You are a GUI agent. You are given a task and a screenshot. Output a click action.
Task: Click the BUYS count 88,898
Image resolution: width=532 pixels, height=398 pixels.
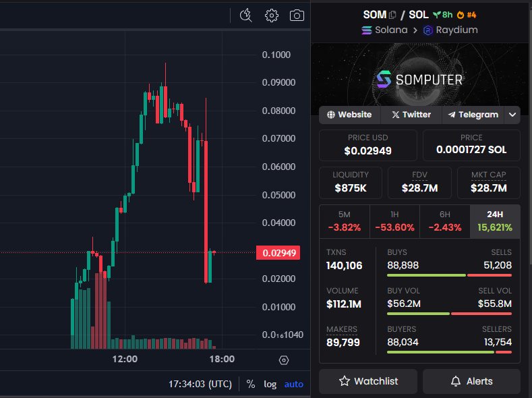point(403,265)
